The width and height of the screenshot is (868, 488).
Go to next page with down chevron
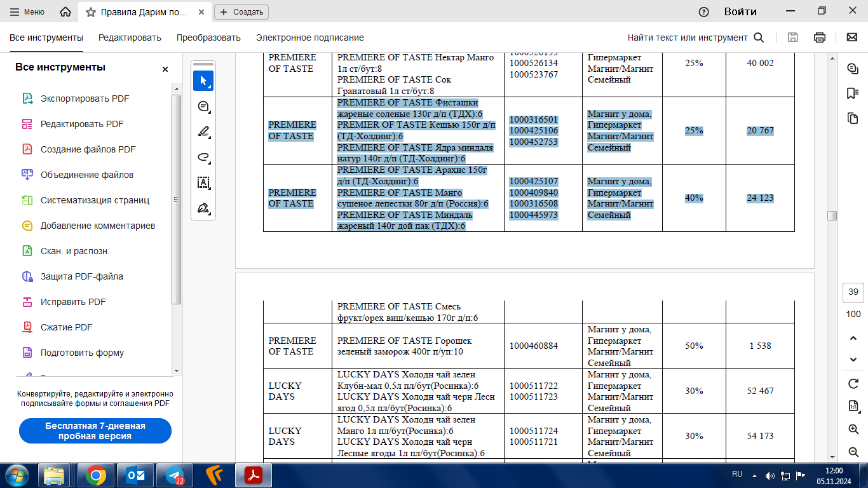853,360
